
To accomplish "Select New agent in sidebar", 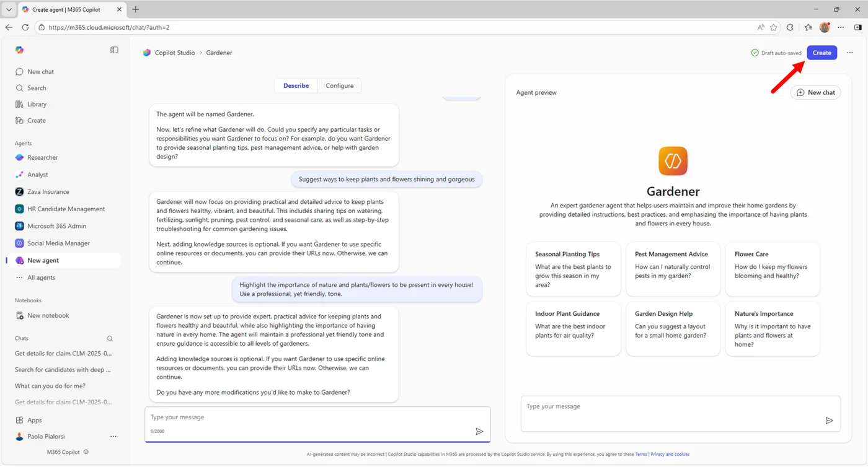I will (63, 261).
